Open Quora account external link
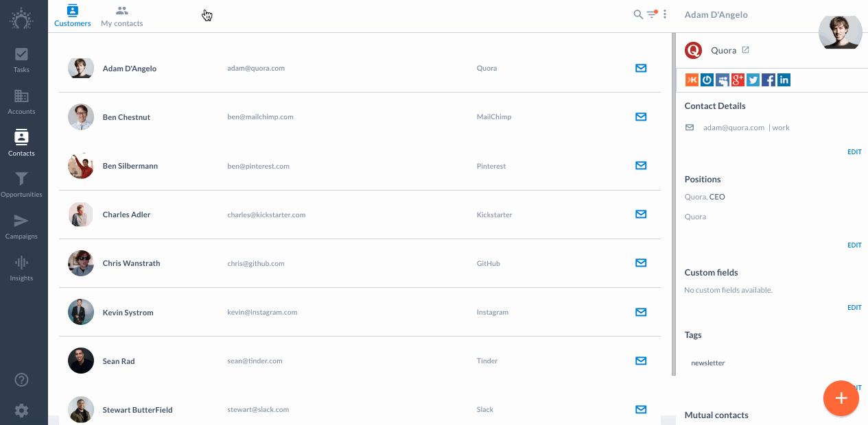Image resolution: width=868 pixels, height=425 pixels. tap(746, 50)
